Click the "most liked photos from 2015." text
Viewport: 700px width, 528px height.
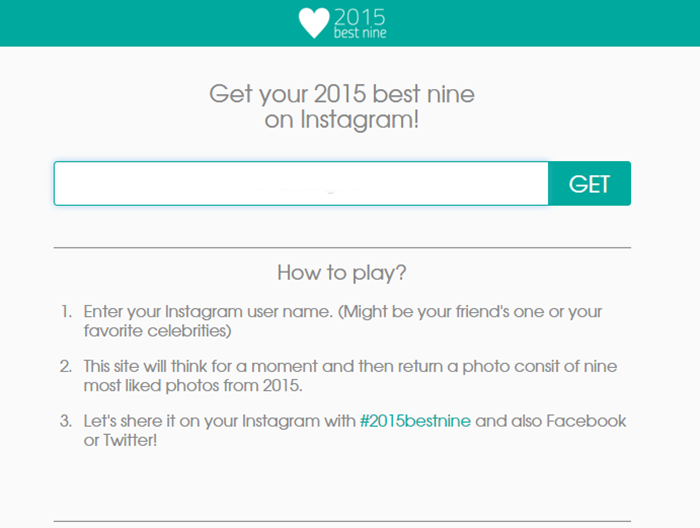pyautogui.click(x=193, y=386)
